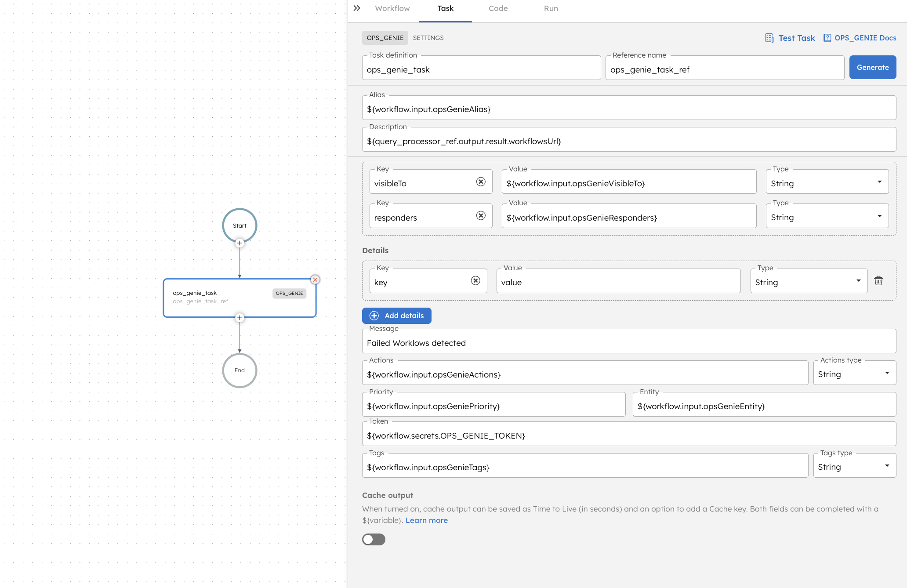This screenshot has height=588, width=907.
Task: Open Type dropdown for responders
Action: [x=827, y=216]
